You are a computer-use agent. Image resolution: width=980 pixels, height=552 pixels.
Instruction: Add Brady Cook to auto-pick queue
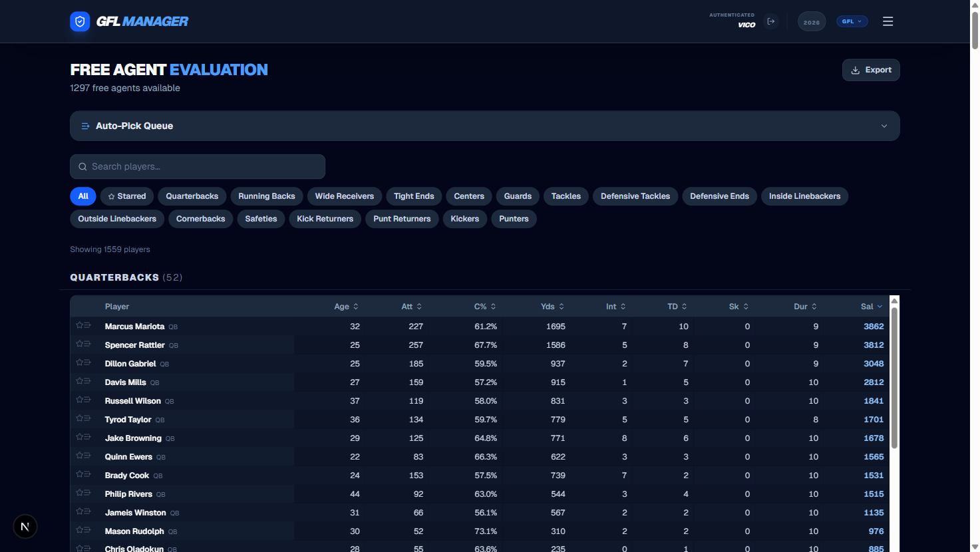87,474
